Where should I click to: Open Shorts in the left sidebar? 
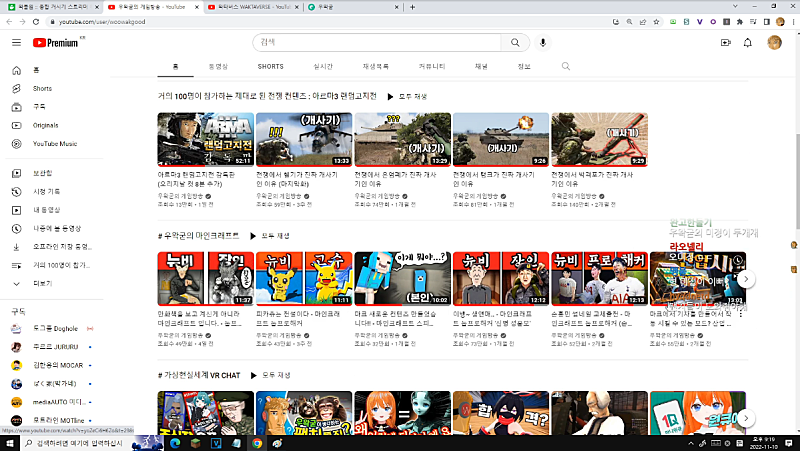point(41,88)
